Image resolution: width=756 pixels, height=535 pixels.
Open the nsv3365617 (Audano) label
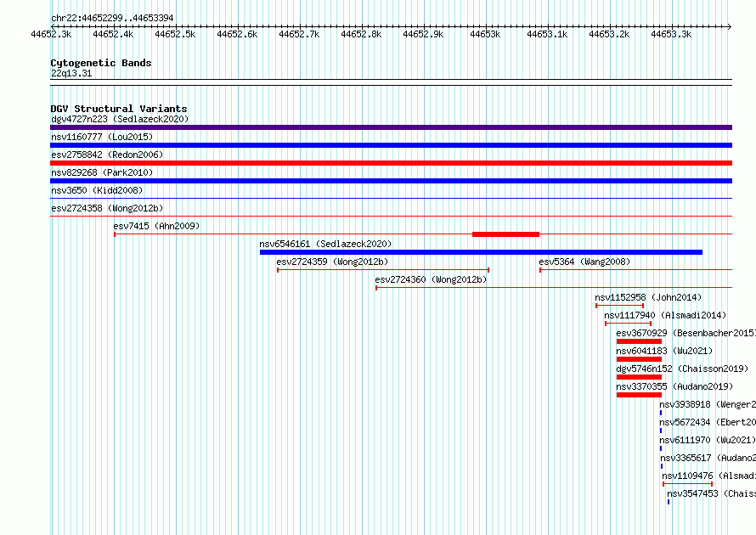(708, 458)
